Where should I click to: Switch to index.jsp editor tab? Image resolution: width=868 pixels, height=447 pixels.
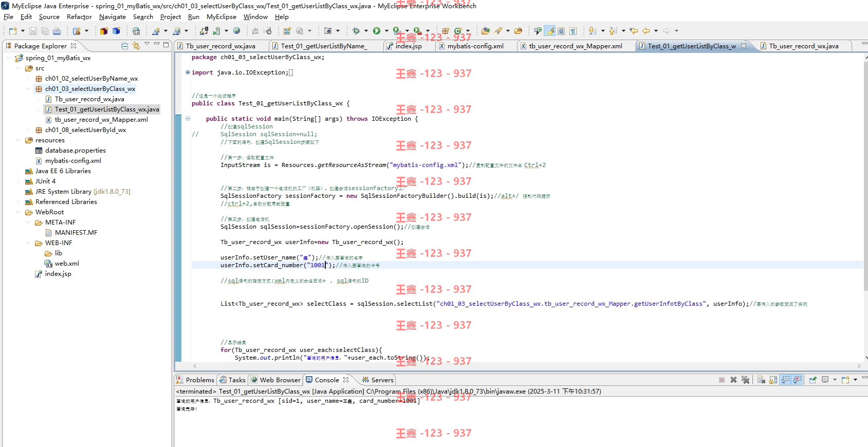[x=409, y=46]
